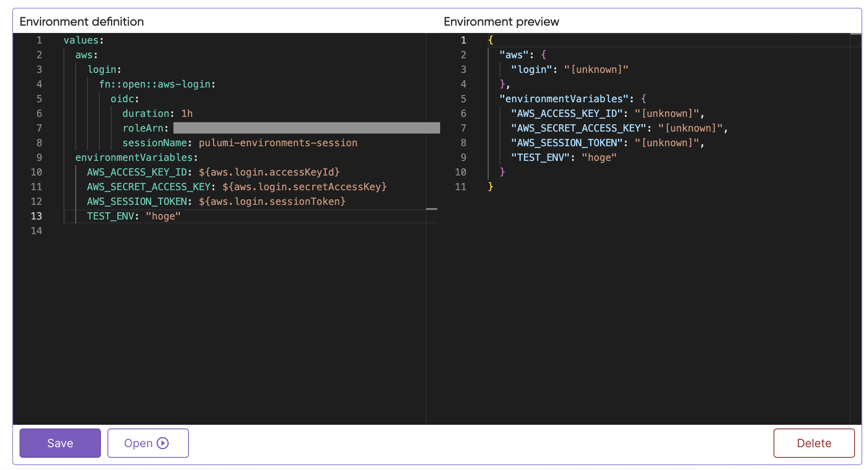Click line number 13 in definition editor
Image resolution: width=868 pixels, height=470 pixels.
tap(37, 216)
